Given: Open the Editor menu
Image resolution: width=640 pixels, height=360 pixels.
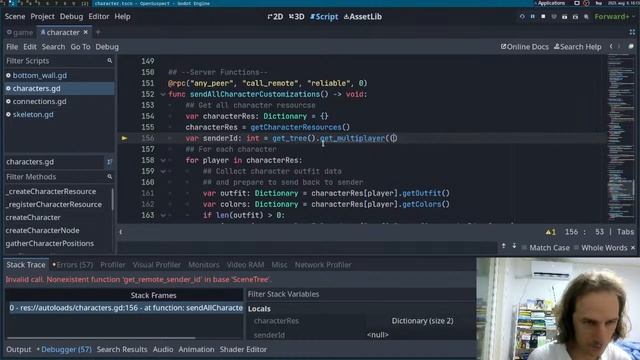Looking at the screenshot, I should tap(99, 17).
